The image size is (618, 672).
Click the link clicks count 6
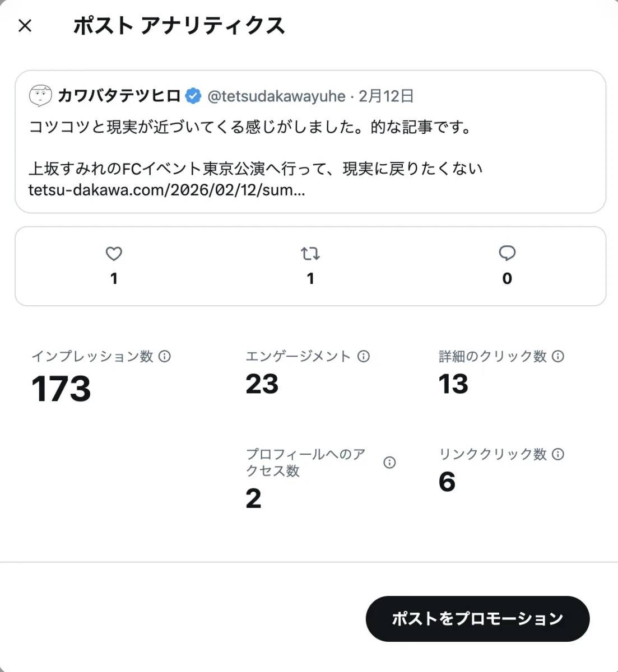447,482
